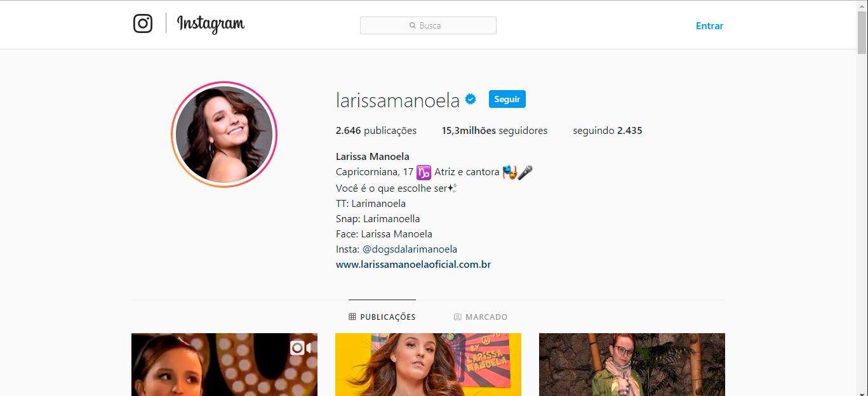Screen dimensions: 868x396
Task: Click the blue verified badge icon
Action: [x=471, y=99]
